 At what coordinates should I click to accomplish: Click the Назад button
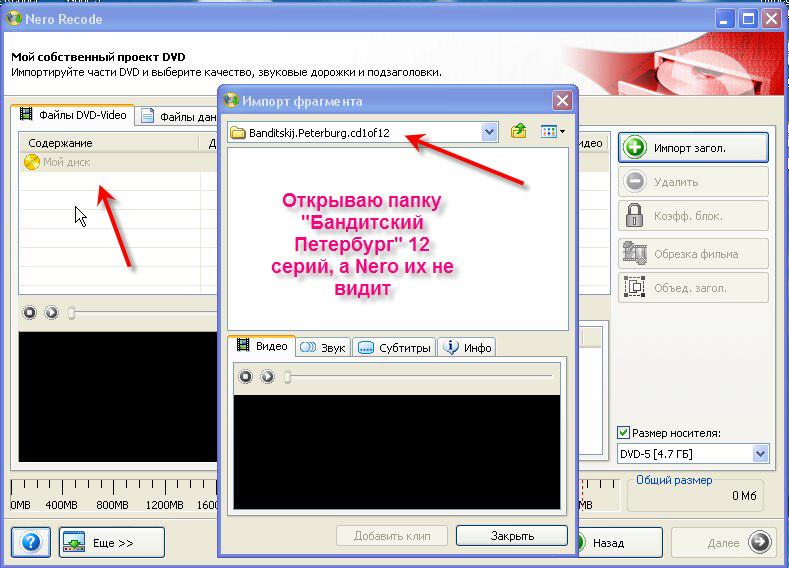[x=619, y=543]
